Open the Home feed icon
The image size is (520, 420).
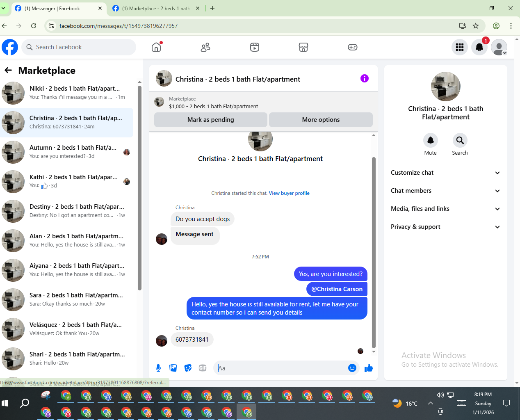[156, 47]
